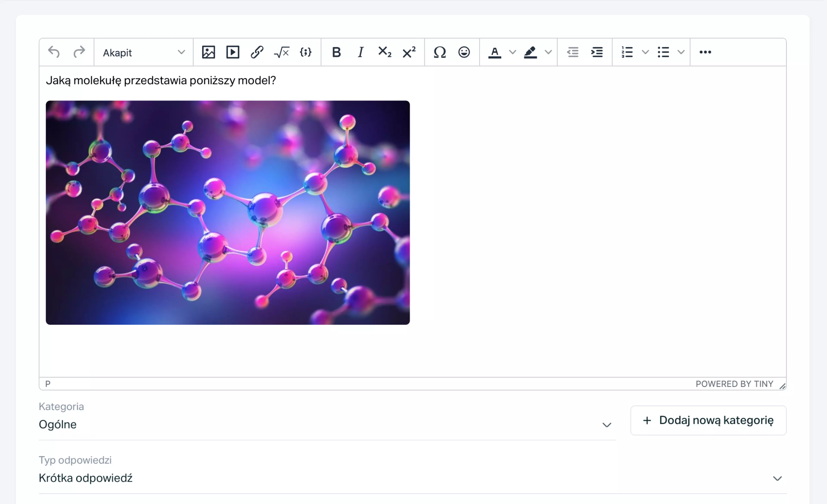Screen dimensions: 827x504
Task: Apply superscript formatting
Action: pyautogui.click(x=409, y=52)
